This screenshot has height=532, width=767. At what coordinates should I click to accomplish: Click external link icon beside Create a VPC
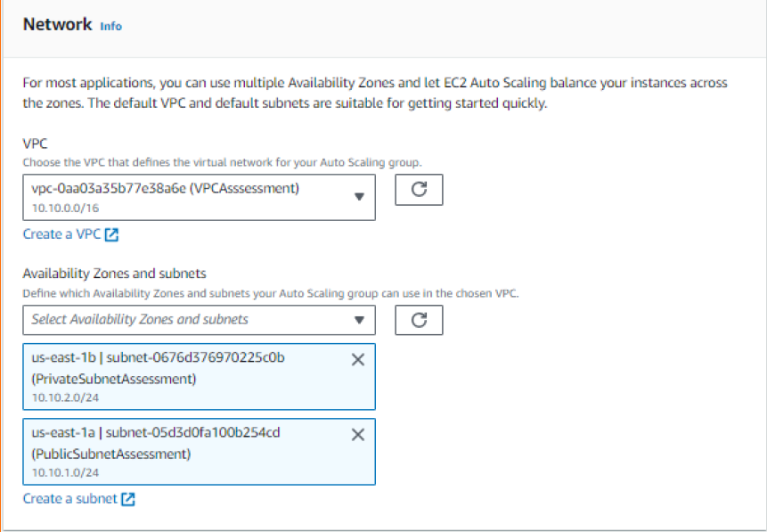(111, 235)
